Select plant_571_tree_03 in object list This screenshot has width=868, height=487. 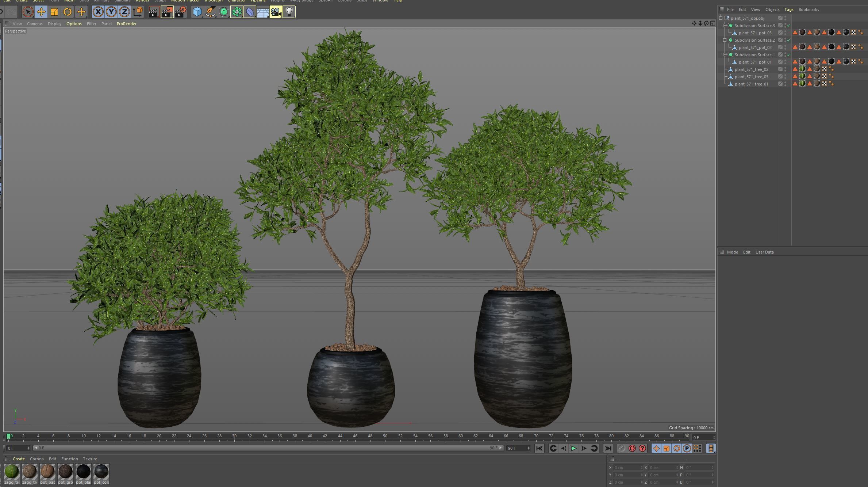pos(751,77)
